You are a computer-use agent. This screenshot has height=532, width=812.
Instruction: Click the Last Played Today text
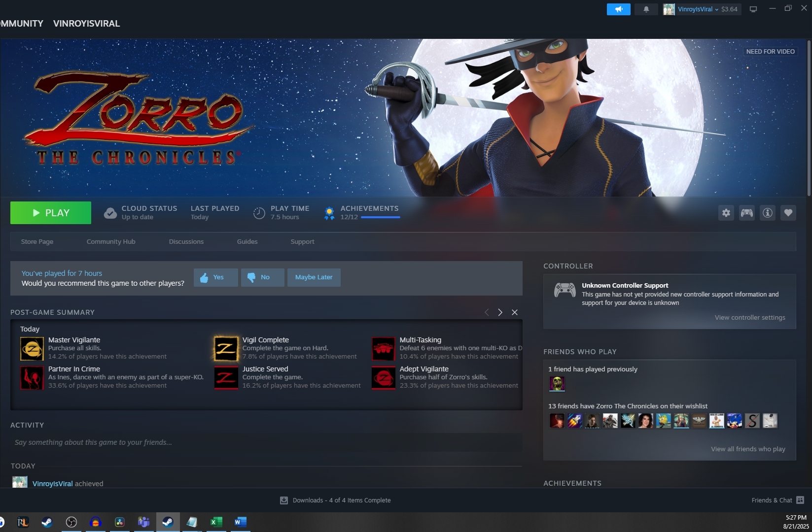tap(215, 213)
